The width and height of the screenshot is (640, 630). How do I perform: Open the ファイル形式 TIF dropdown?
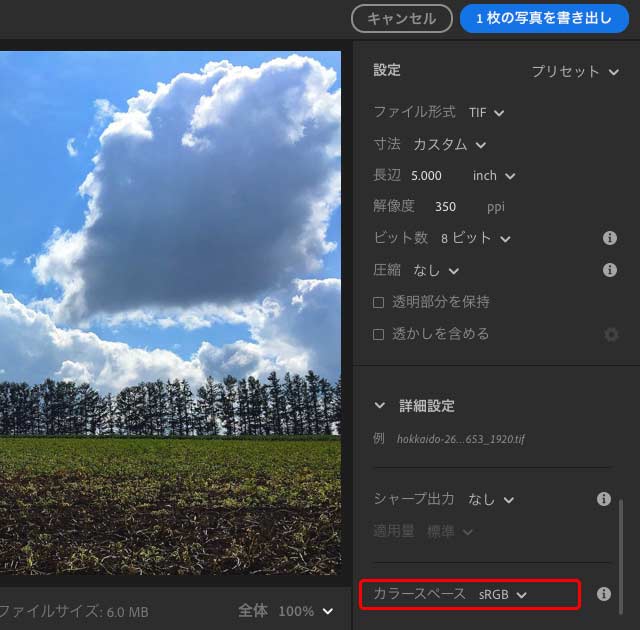pos(486,113)
